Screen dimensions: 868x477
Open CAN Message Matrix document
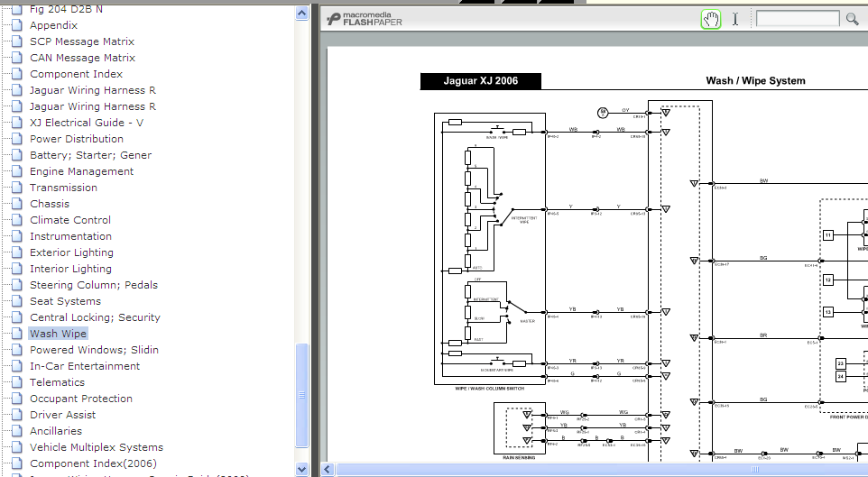click(x=82, y=58)
